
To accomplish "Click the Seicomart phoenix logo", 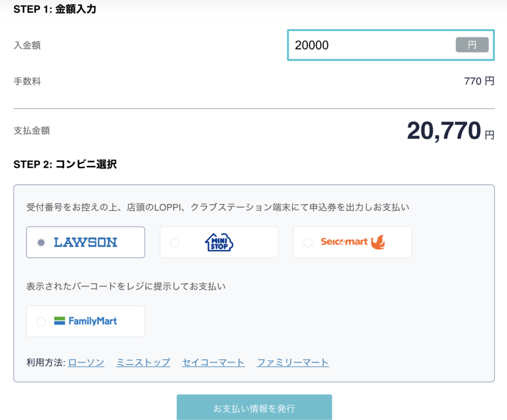I will click(x=352, y=242).
